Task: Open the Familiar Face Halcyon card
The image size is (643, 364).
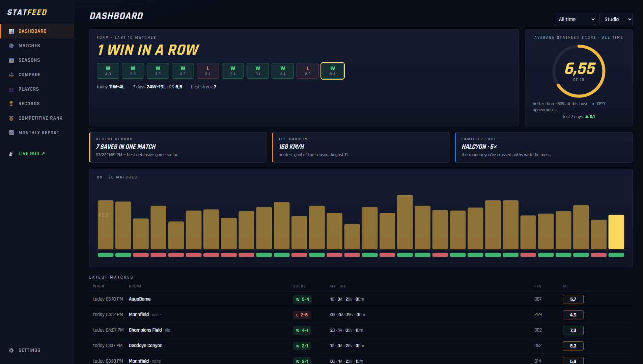Action: pos(544,147)
